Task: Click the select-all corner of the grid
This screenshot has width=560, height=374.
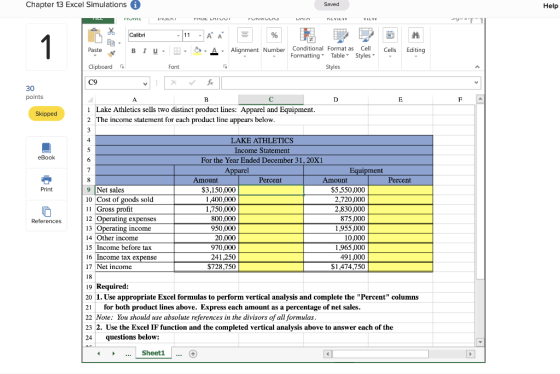Action: click(x=90, y=100)
